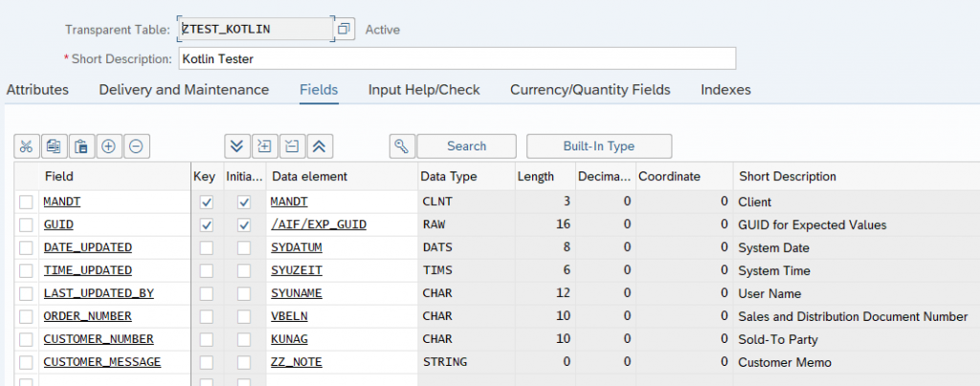Click the Collapse All double-up-chevron icon
The height and width of the screenshot is (386, 980).
(320, 147)
